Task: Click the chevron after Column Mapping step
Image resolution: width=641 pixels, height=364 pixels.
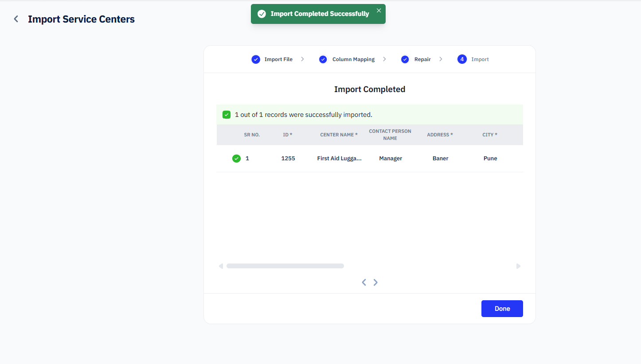Action: point(384,59)
